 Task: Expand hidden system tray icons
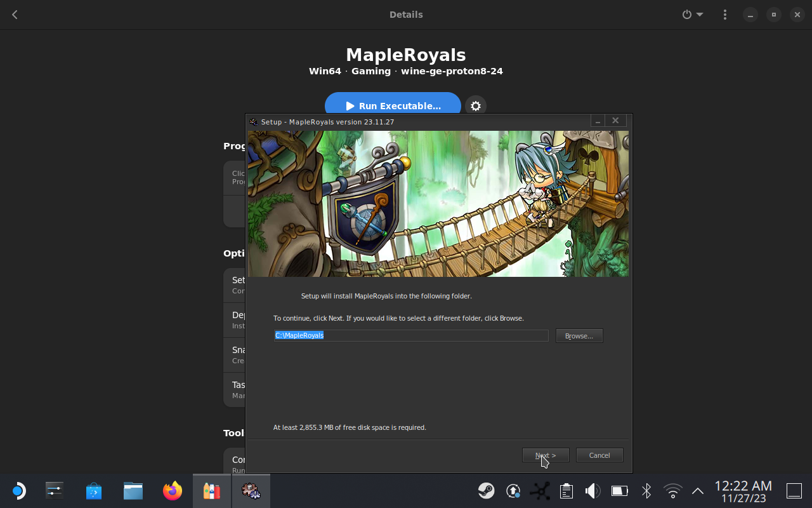pyautogui.click(x=698, y=491)
